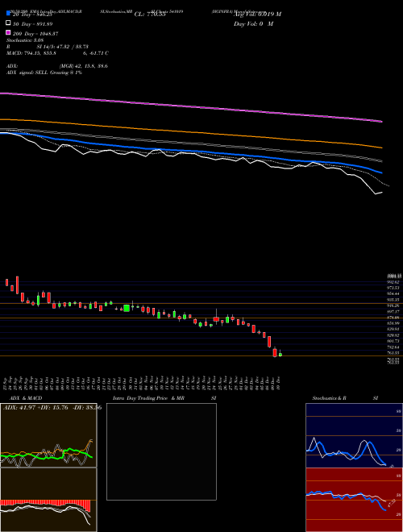Screen dimensions: 403x532
Task: Click the thick blue 20 Day average line
Action: coord(190,151)
